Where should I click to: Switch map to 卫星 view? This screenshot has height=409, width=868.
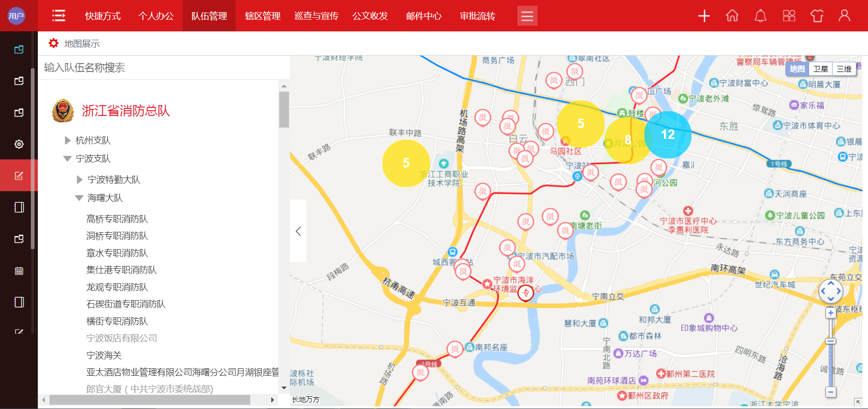[x=820, y=69]
